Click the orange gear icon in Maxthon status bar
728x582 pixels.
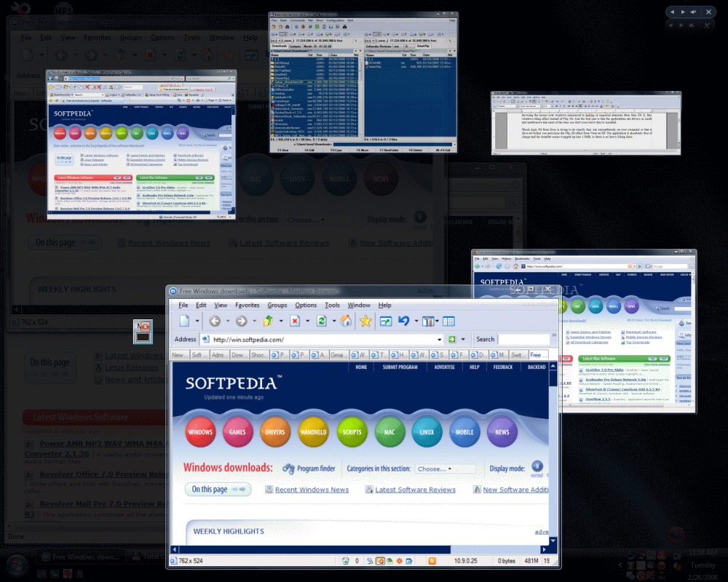[x=399, y=561]
